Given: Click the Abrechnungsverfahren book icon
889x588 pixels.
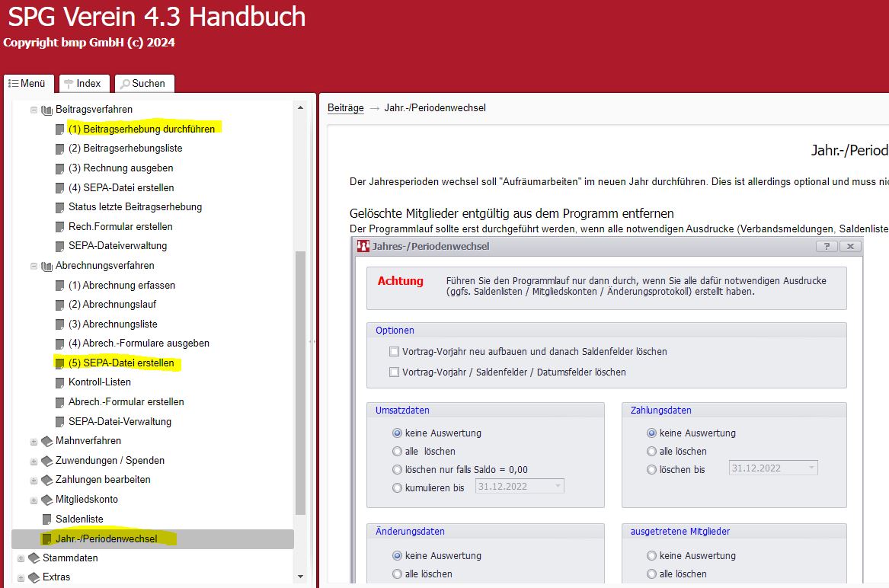Looking at the screenshot, I should 47,266.
